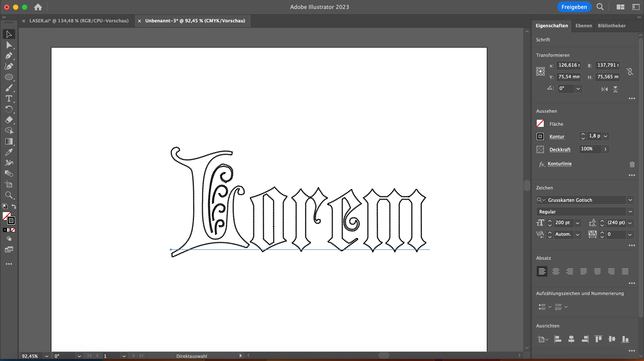This screenshot has width=644, height=361.
Task: Open the Regular font style dropdown
Action: 630,212
